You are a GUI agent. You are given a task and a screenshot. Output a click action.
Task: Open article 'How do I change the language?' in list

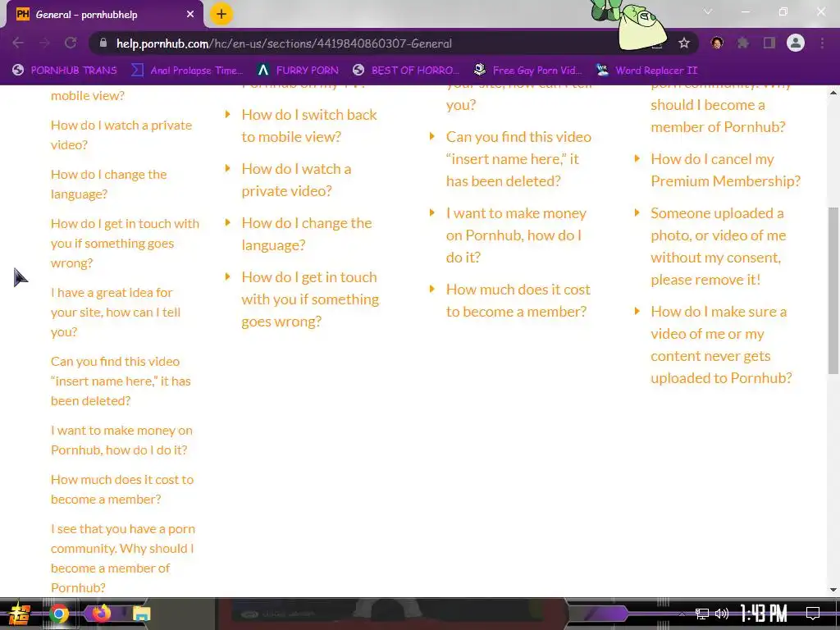(307, 234)
